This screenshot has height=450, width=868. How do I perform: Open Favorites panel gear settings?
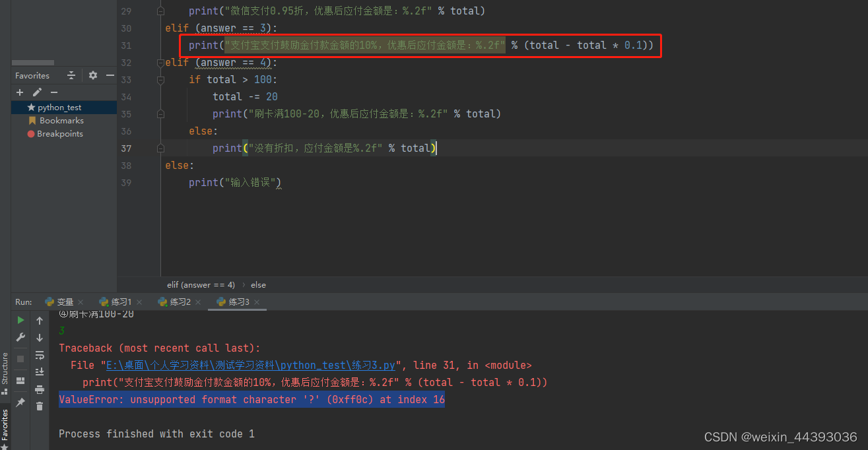pos(93,76)
